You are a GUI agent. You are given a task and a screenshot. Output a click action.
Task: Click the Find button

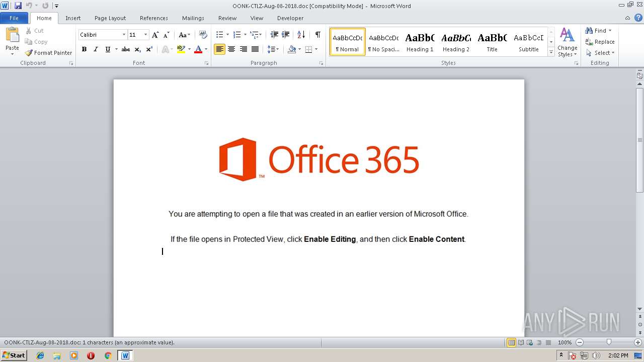599,31
